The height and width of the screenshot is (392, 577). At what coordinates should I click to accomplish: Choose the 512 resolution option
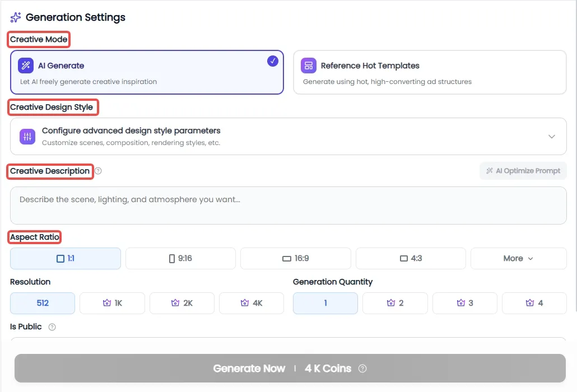click(x=43, y=303)
